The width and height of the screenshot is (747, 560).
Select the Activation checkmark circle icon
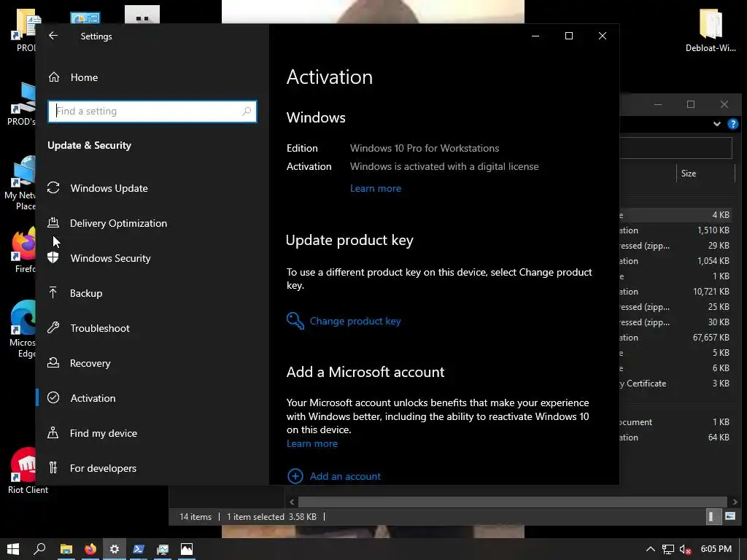tap(53, 397)
